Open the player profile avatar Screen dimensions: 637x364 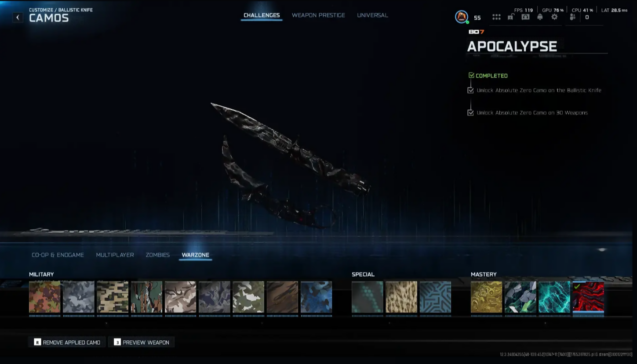click(x=461, y=17)
